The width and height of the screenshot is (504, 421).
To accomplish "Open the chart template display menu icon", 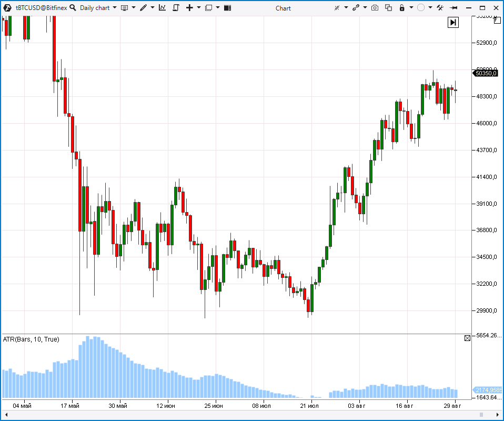I will (x=124, y=8).
